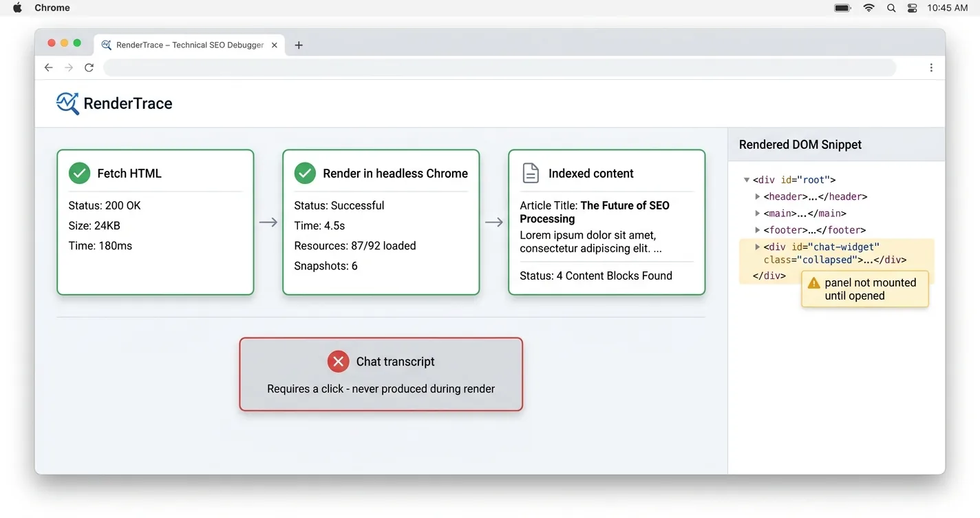Click the battery icon in the menu bar
Viewport: 980px width, 518px height.
coord(842,8)
